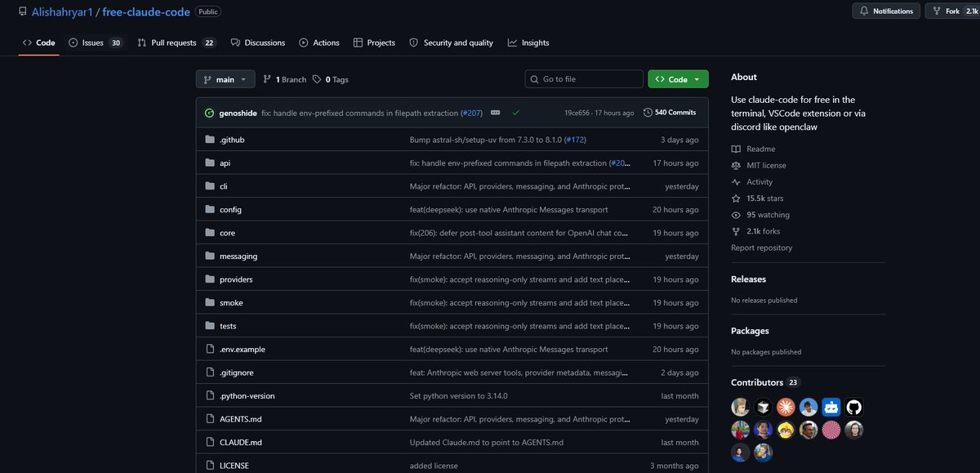Open the 'added license' commit message
The image size is (980, 473).
[434, 466]
